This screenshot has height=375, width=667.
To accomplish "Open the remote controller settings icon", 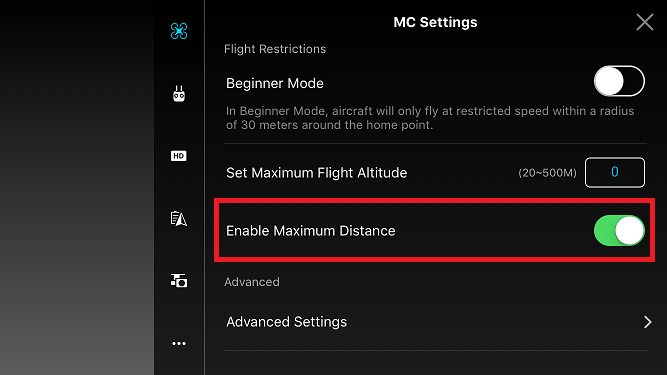I will pyautogui.click(x=179, y=94).
